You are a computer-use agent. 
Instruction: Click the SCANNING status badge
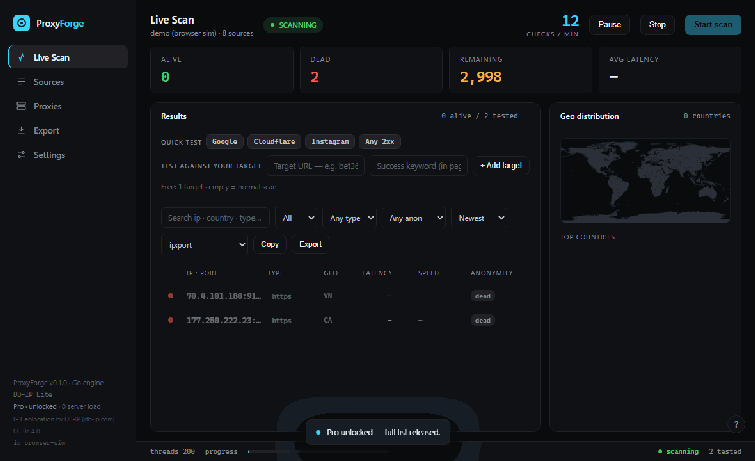(x=293, y=25)
